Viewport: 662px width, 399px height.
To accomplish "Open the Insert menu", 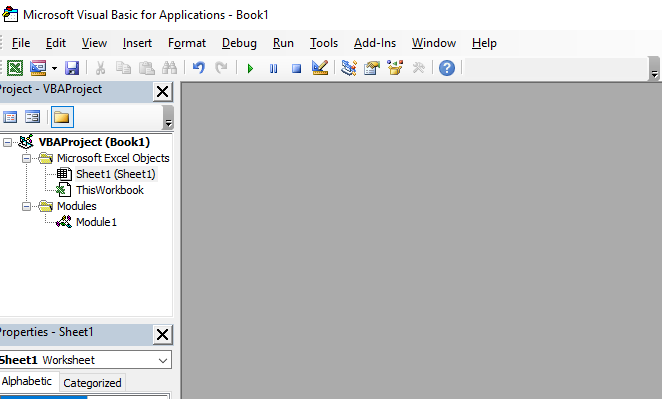I will pos(137,43).
